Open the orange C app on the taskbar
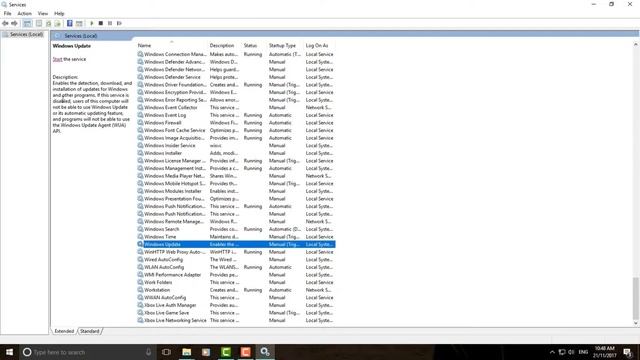 pos(246,352)
